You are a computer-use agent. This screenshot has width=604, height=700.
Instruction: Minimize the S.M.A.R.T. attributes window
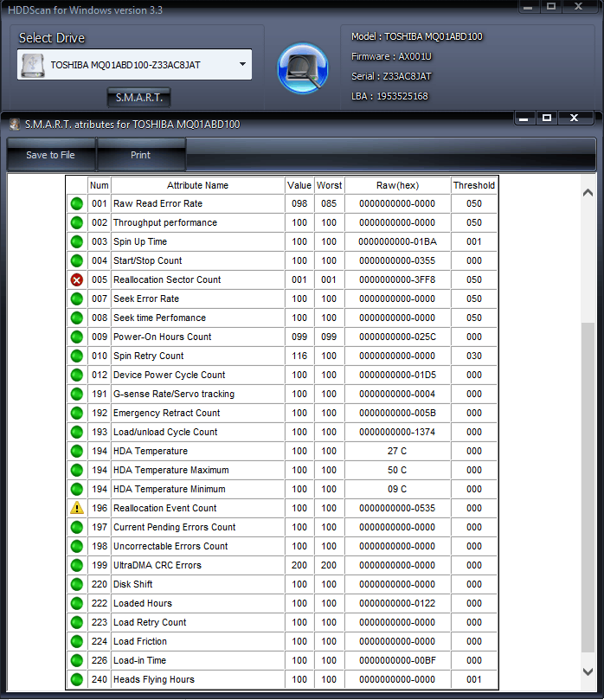point(524,118)
